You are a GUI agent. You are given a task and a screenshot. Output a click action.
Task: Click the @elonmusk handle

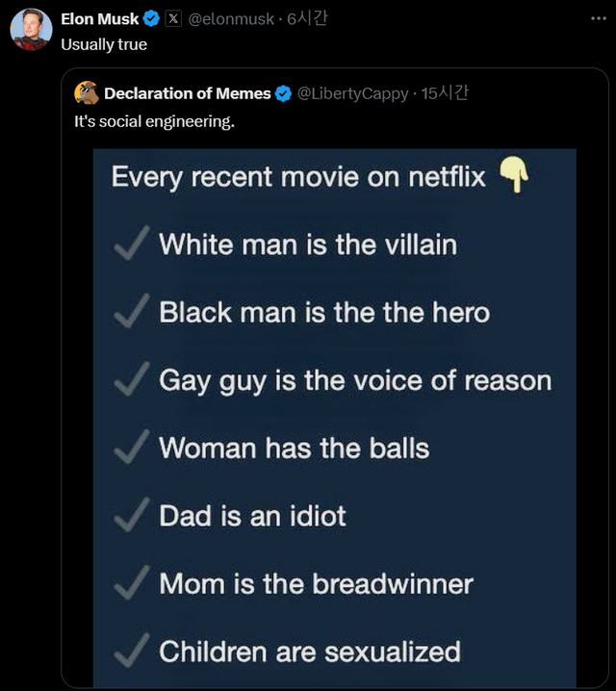pos(231,19)
